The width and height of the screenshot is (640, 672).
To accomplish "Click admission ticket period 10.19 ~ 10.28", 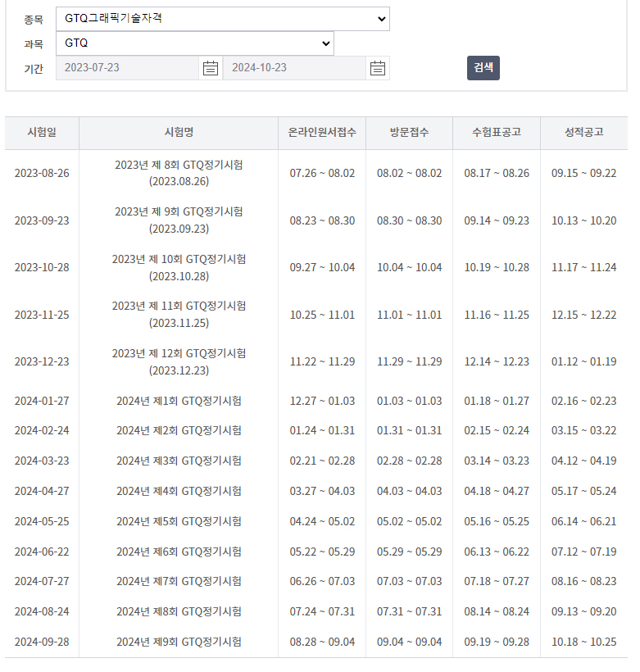I will pyautogui.click(x=497, y=267).
